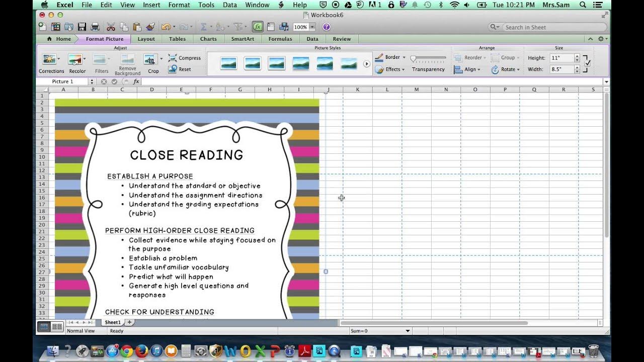This screenshot has width=644, height=362.
Task: Open Finder from the Dock
Action: 52,350
